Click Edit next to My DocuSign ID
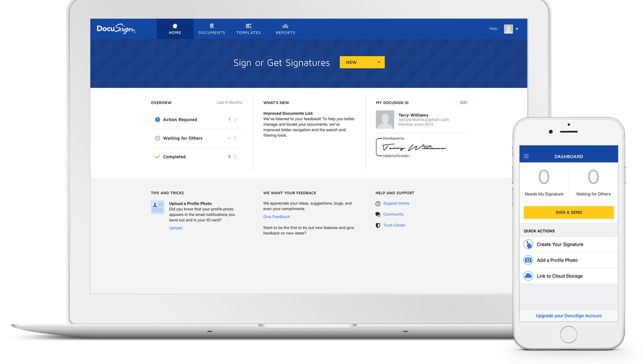Viewport: 643px width, 364px height. pos(463,102)
